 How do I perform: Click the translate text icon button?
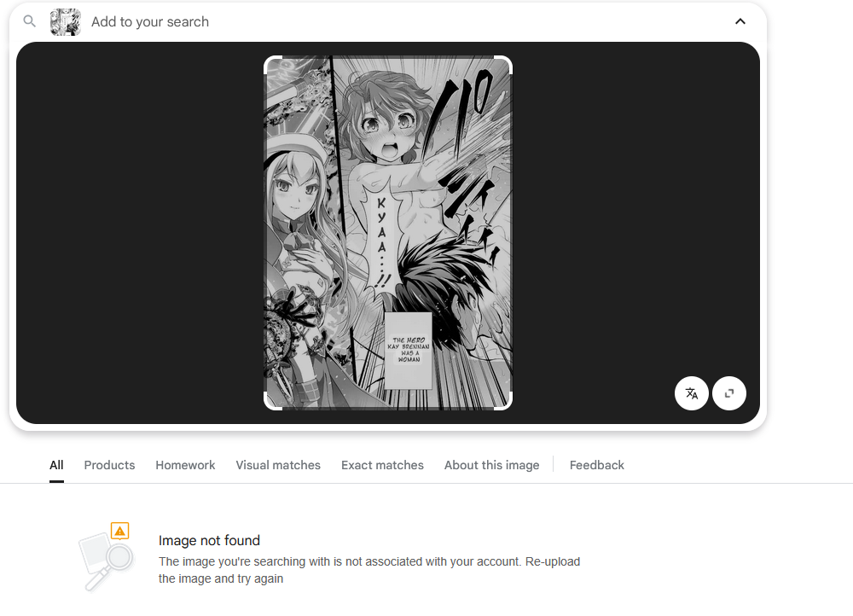tap(692, 393)
